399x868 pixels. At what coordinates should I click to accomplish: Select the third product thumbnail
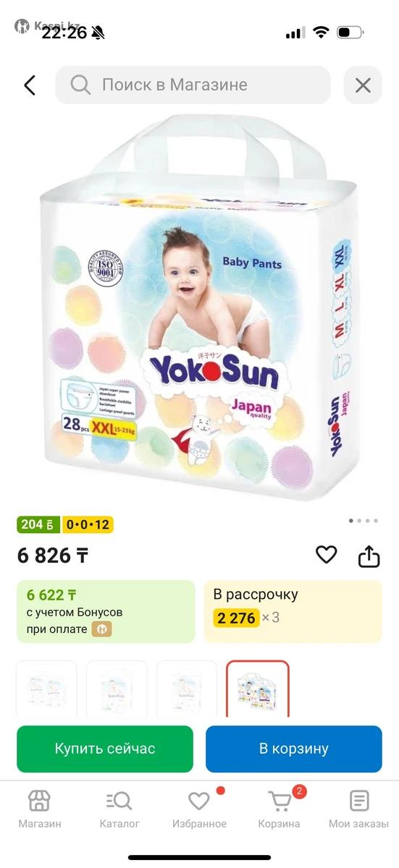click(187, 688)
